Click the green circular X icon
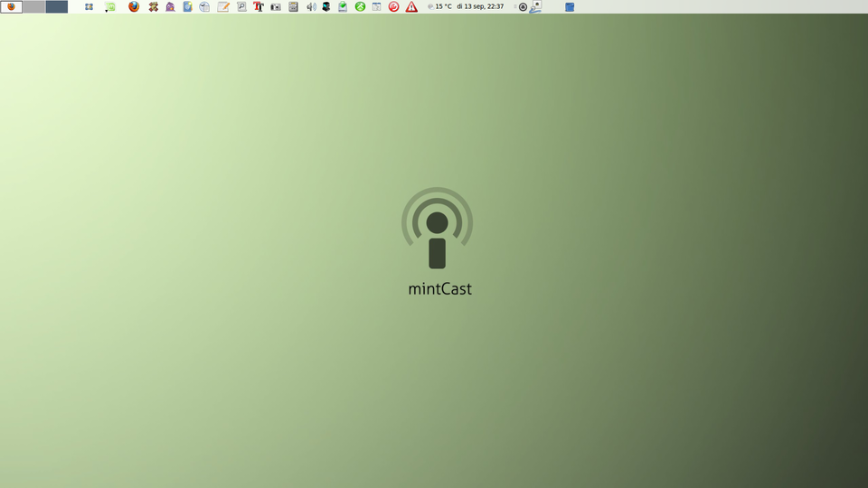868x488 pixels. coord(361,6)
